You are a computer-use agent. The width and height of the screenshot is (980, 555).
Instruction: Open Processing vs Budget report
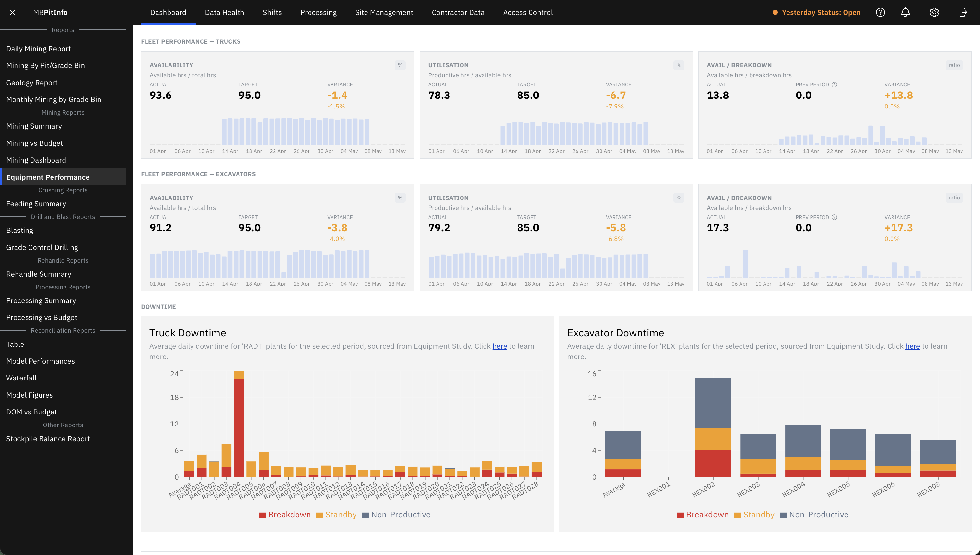click(63, 317)
